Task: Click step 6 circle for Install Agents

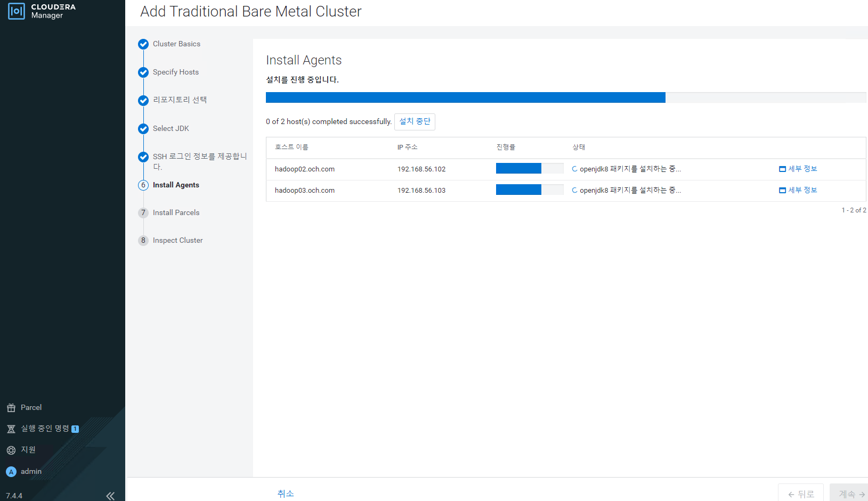Action: (x=143, y=185)
